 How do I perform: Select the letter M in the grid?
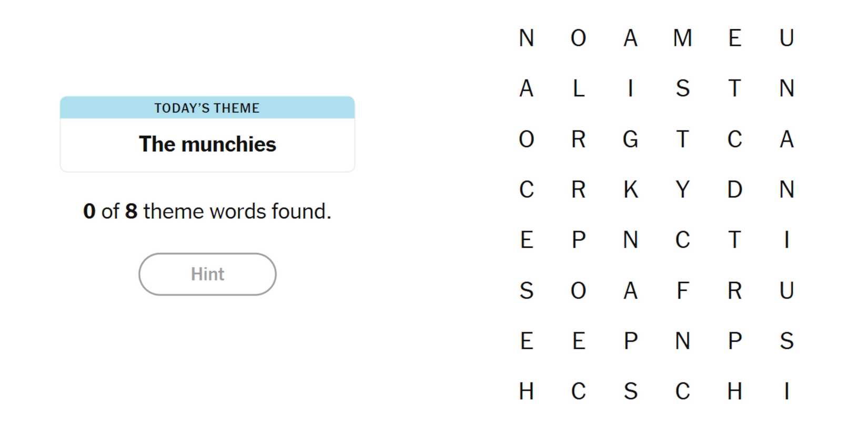[x=682, y=38]
